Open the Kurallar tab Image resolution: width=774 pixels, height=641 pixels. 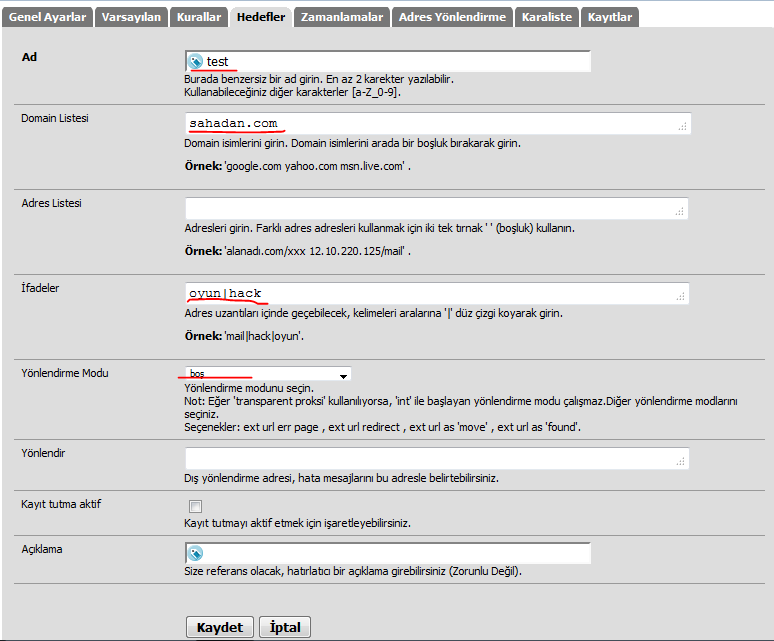tap(199, 17)
